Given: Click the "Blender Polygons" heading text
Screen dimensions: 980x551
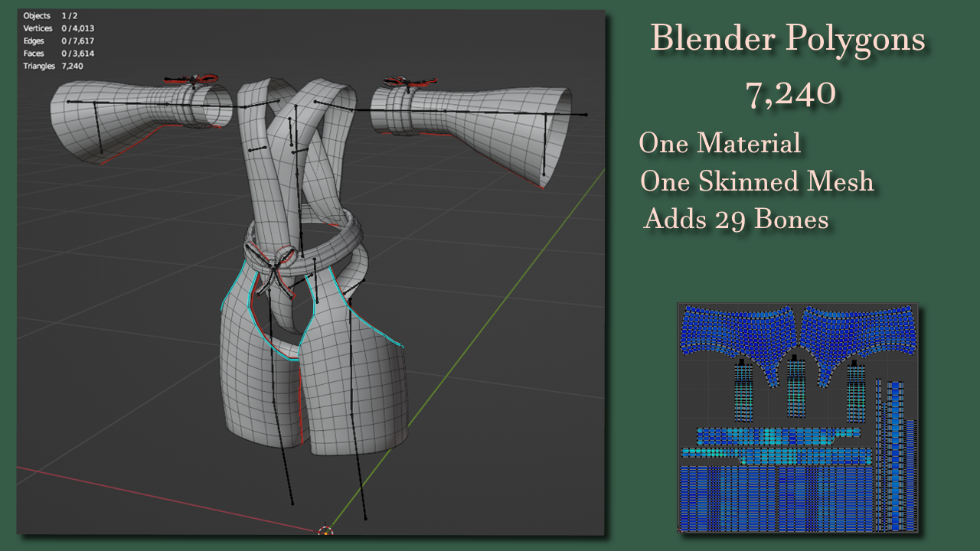Looking at the screenshot, I should 788,40.
